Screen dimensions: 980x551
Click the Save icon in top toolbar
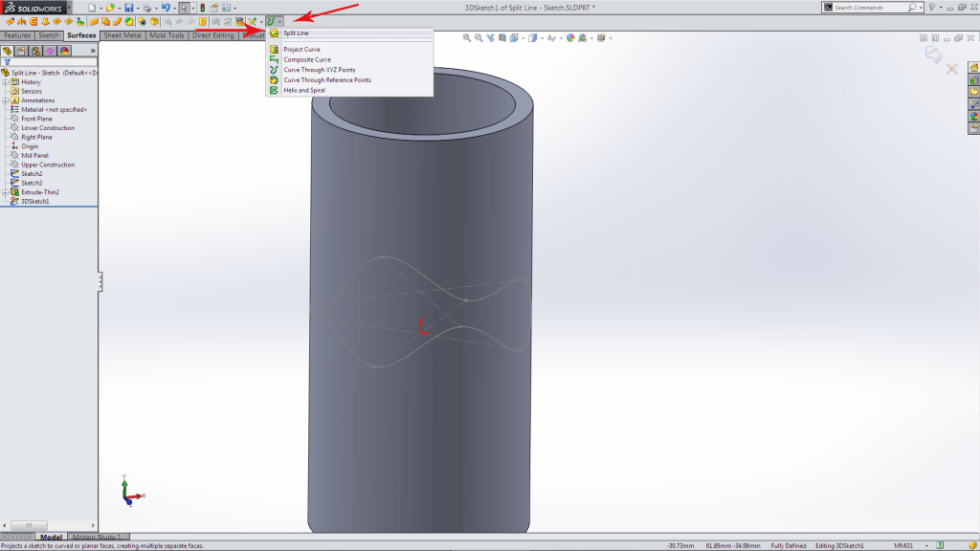click(x=128, y=8)
